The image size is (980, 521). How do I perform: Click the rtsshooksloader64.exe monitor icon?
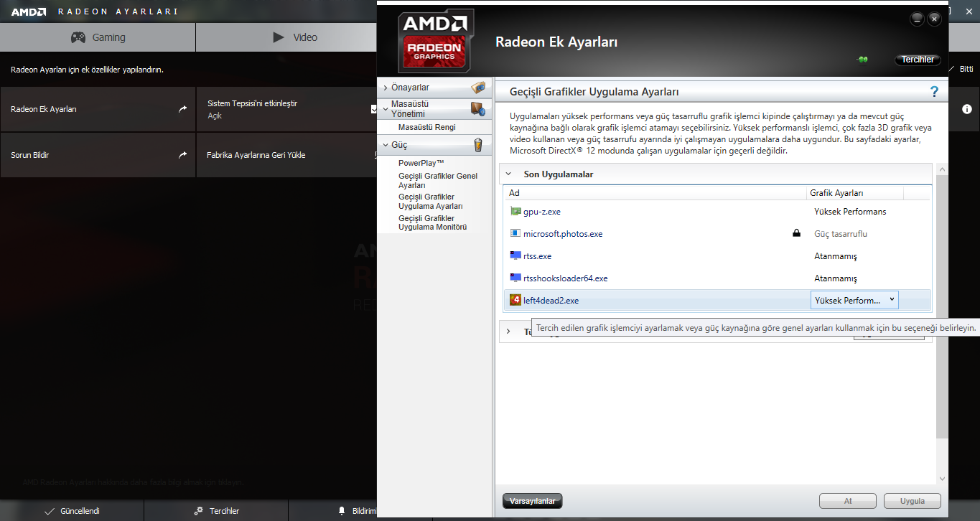point(515,278)
